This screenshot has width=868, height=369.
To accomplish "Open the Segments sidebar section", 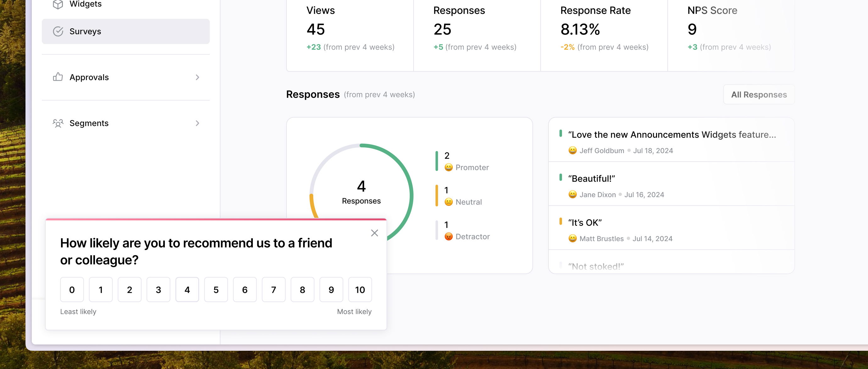I will [x=126, y=123].
